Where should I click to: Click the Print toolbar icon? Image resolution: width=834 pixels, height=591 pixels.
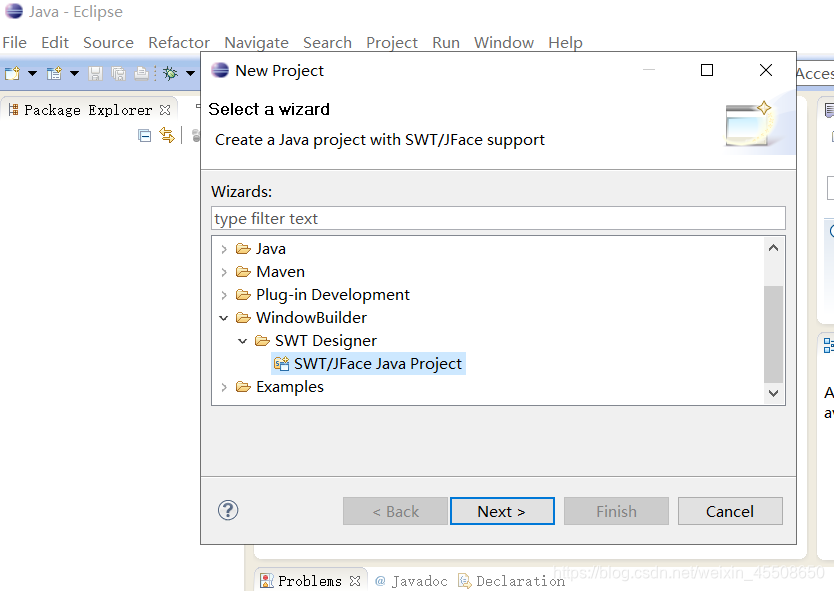[x=141, y=73]
